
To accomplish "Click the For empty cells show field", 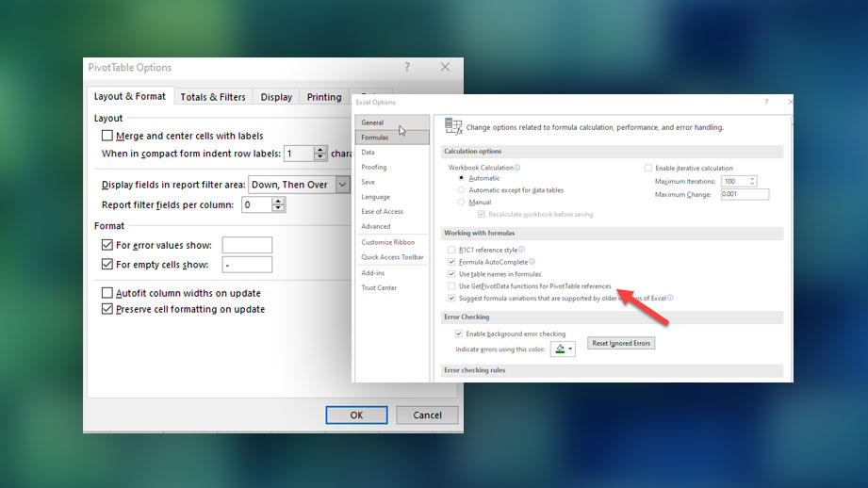I will click(x=247, y=265).
